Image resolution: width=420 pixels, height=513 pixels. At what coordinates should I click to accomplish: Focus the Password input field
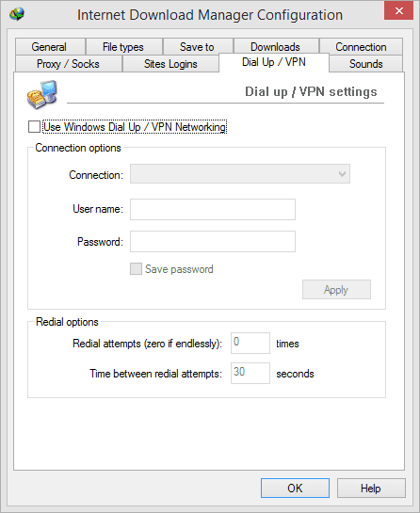pos(213,242)
